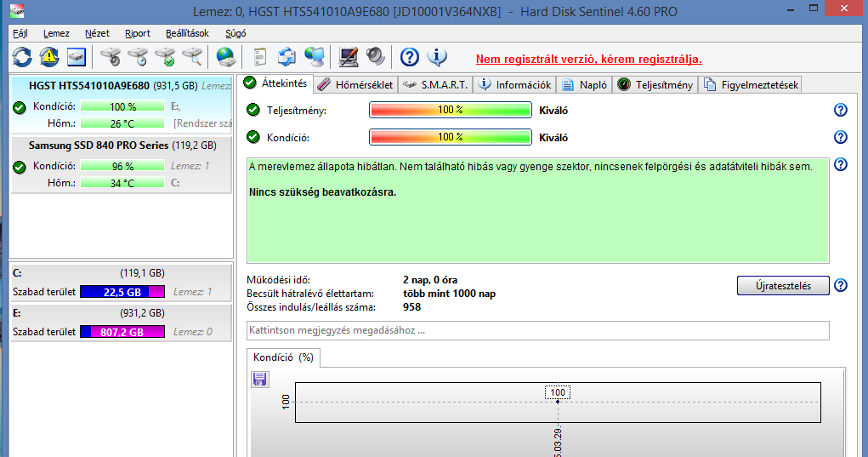Click the disk icon with stethoscope

pyautogui.click(x=111, y=56)
